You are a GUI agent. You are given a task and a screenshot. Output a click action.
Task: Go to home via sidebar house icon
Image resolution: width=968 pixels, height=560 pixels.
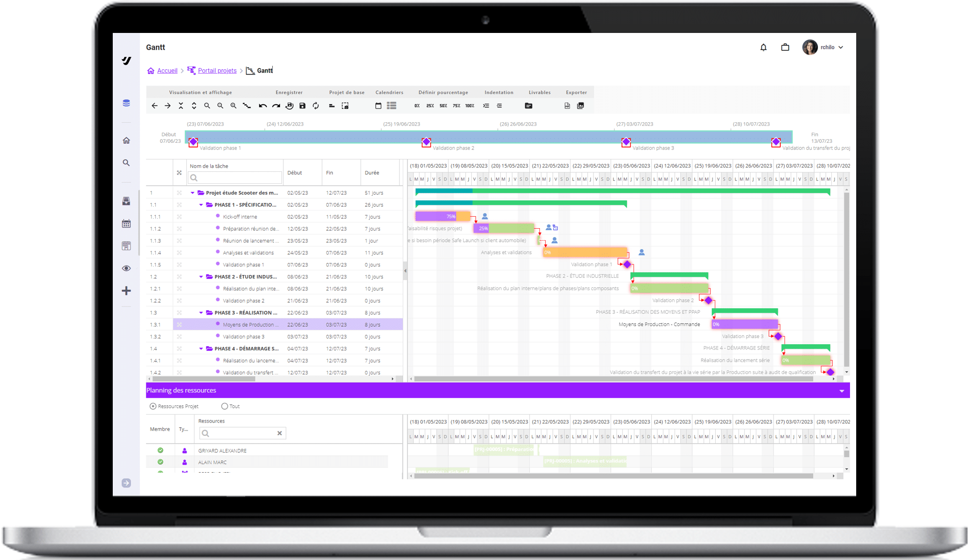tap(126, 140)
